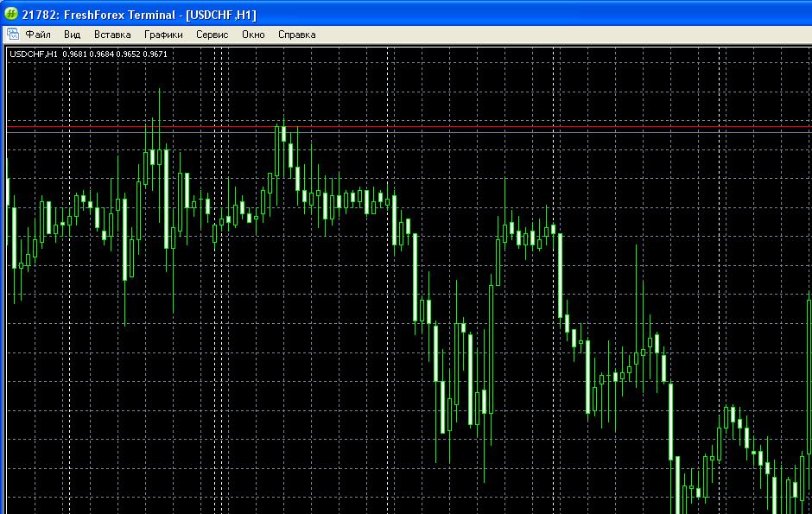Open the Вид menu

point(72,35)
